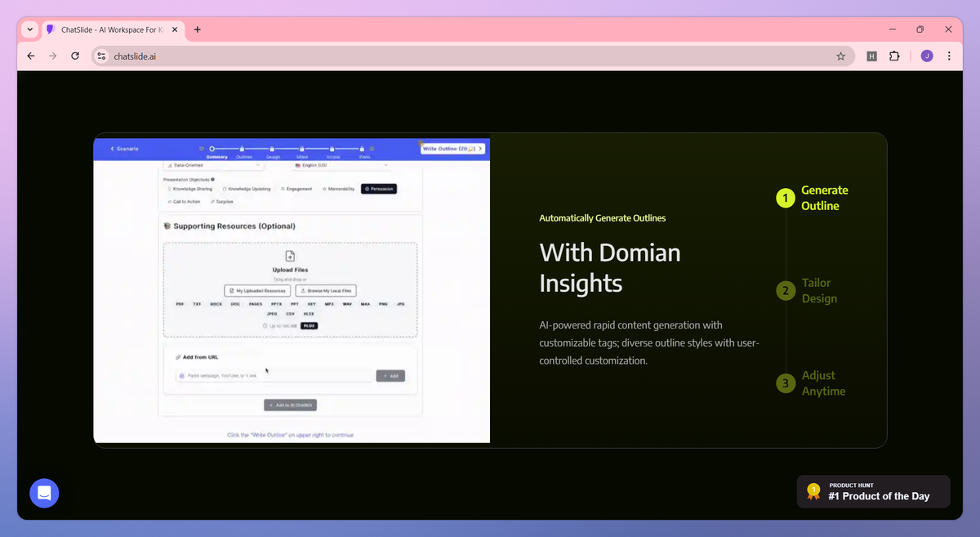980x537 pixels.
Task: Open the Extensions puzzle menu
Action: coord(894,56)
